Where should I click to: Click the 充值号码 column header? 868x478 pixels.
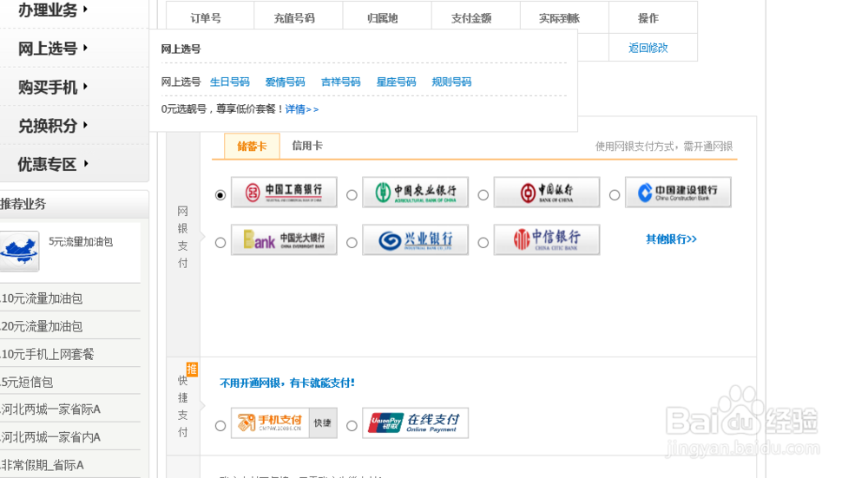tap(294, 18)
